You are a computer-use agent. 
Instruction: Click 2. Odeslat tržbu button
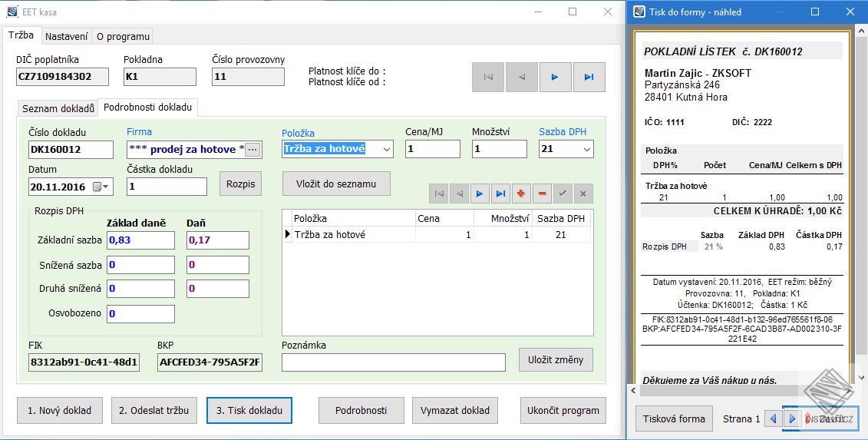pos(154,411)
